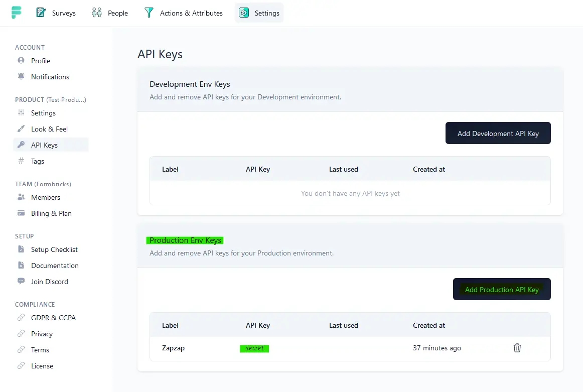Select the API Keys wrench icon
Screen dimensions: 583x392
(22, 145)
